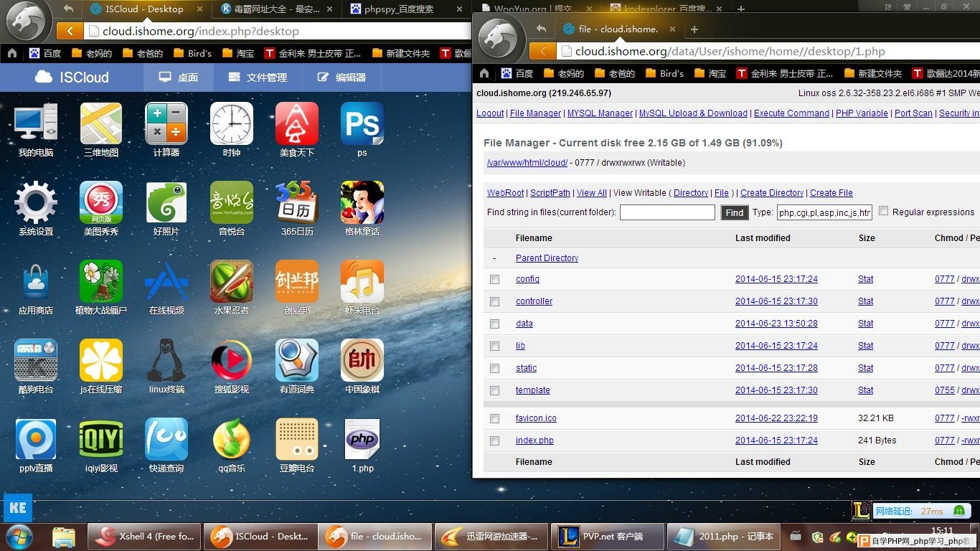Screen dimensions: 980x551
Task: Open the Port Scan link
Action: coord(913,113)
